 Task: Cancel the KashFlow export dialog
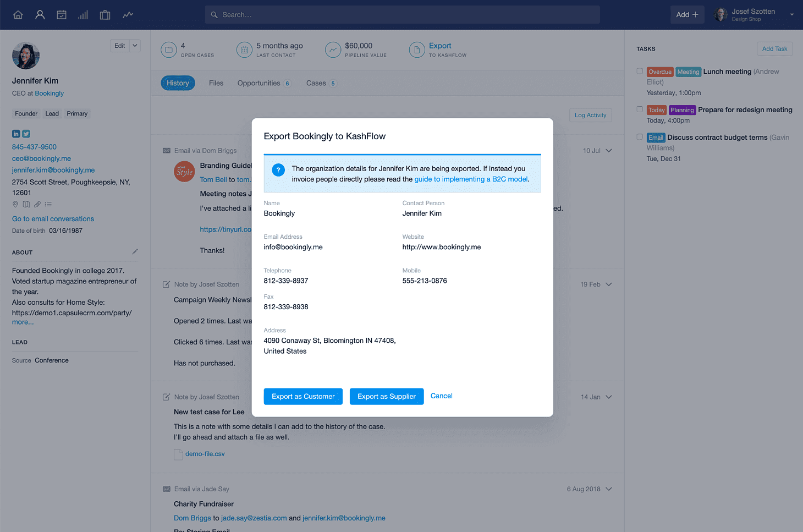(x=442, y=396)
